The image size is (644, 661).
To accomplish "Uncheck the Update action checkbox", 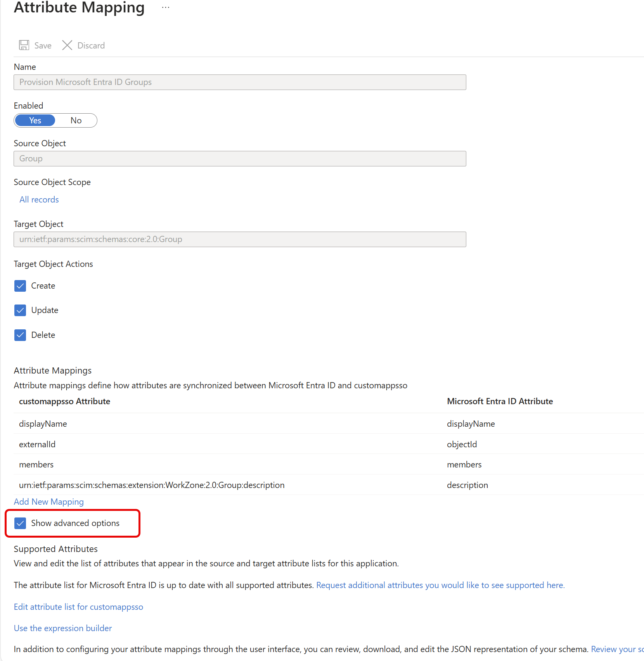I will (20, 310).
